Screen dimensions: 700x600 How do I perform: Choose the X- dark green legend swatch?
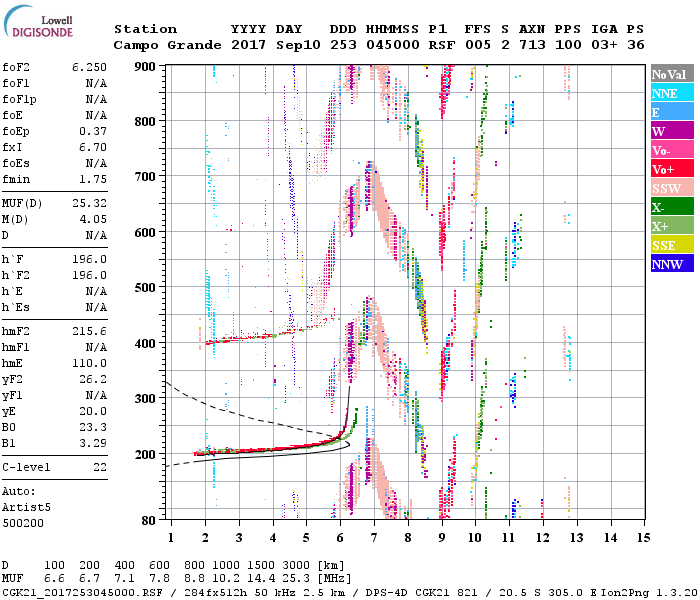point(672,206)
